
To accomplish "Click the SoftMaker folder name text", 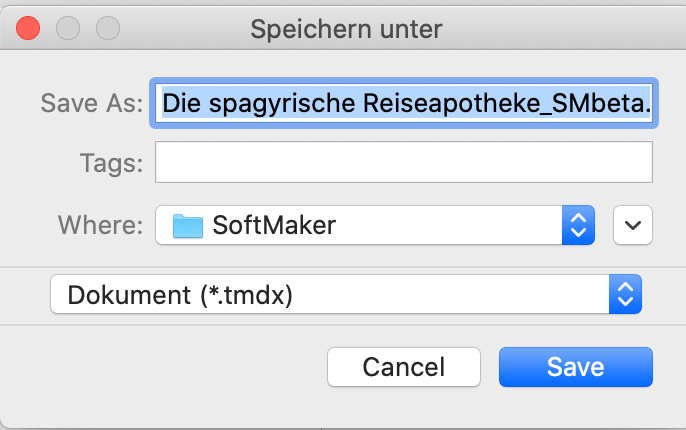I will 274,225.
